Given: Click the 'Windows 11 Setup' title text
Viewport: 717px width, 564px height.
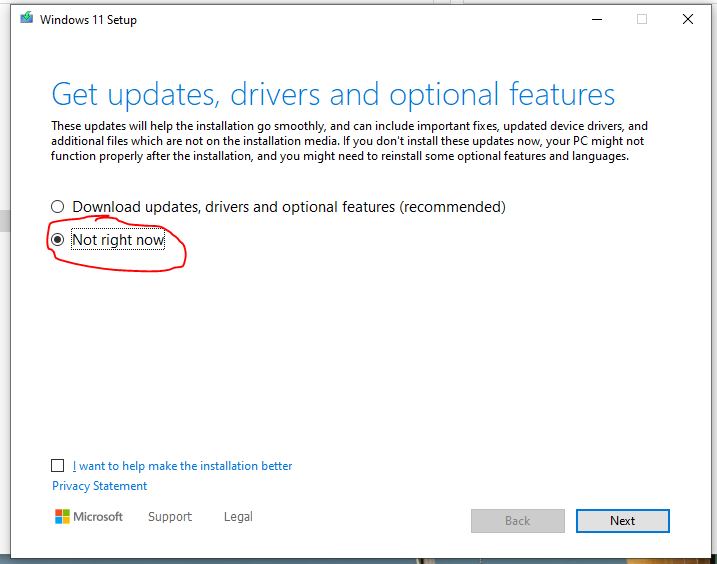Looking at the screenshot, I should (x=88, y=20).
